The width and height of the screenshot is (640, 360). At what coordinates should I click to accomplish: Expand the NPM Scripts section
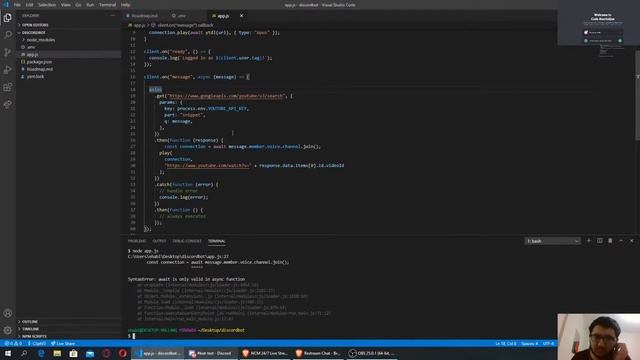point(34,336)
